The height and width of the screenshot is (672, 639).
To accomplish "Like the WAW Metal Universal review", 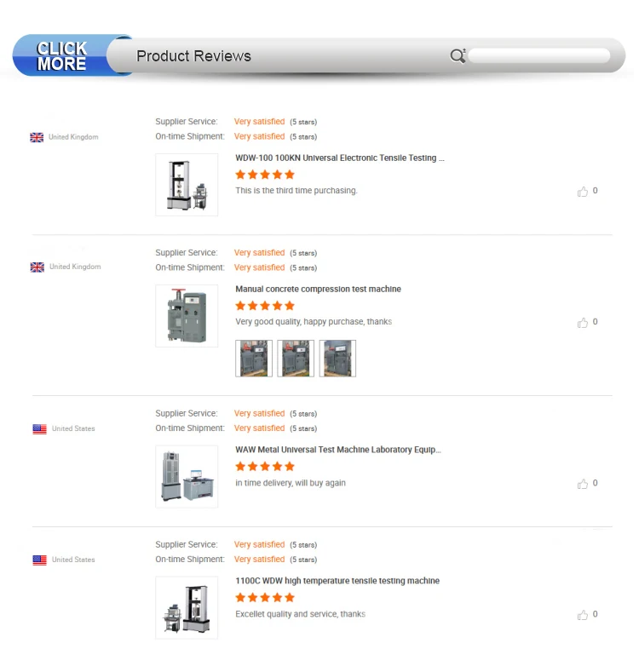I will pos(583,484).
